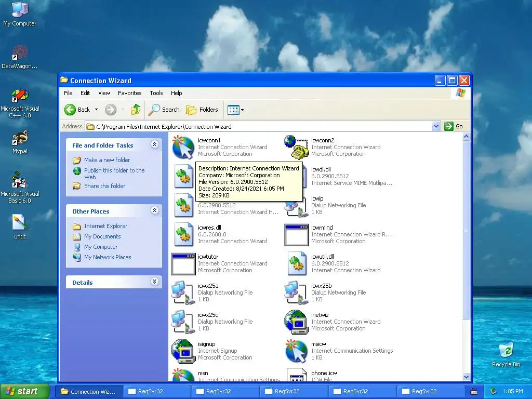Open the Help menu
The image size is (532, 399).
pos(177,93)
